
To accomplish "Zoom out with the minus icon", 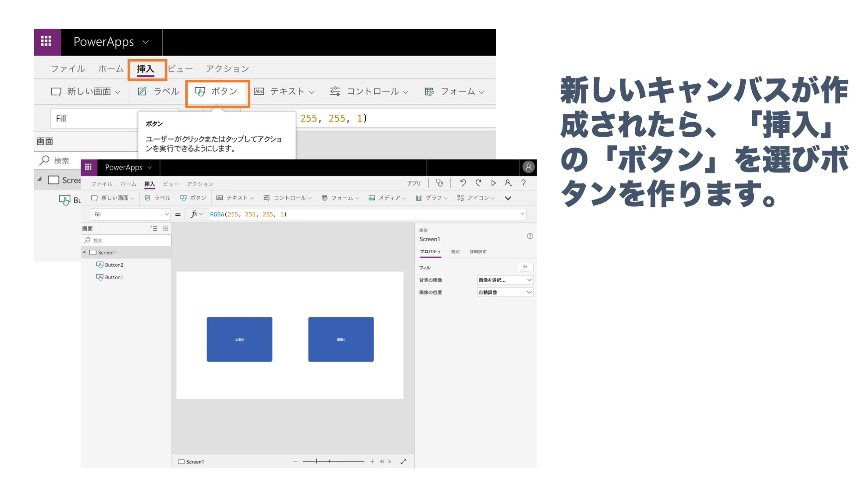I will [x=295, y=461].
